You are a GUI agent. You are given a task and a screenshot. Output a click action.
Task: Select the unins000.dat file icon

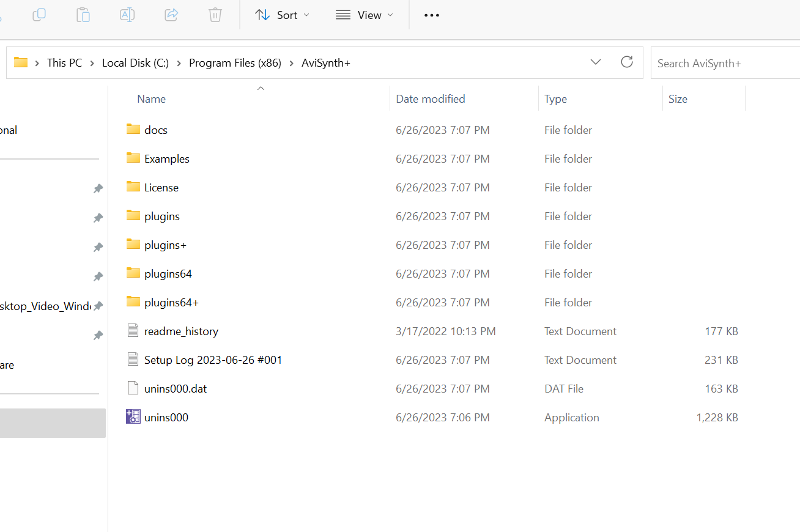133,388
